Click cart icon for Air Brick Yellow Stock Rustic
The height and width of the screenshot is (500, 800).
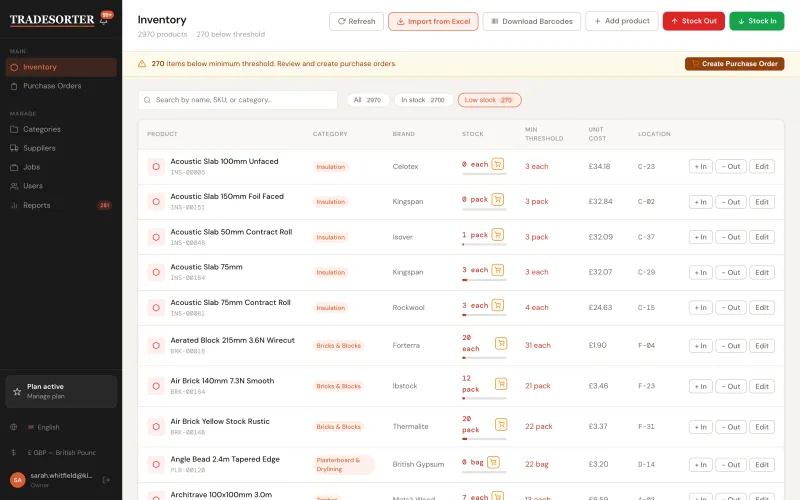pos(501,424)
